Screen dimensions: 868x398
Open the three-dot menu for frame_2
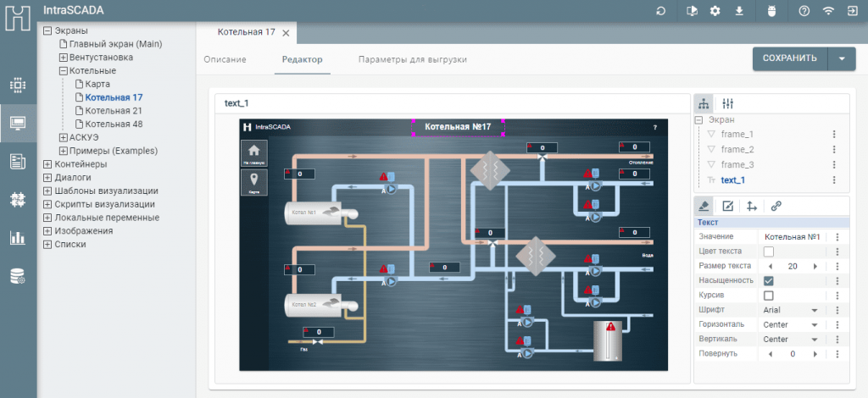[834, 149]
